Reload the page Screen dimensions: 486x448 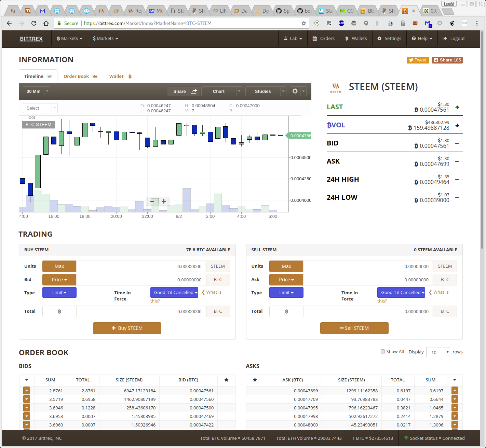point(33,23)
